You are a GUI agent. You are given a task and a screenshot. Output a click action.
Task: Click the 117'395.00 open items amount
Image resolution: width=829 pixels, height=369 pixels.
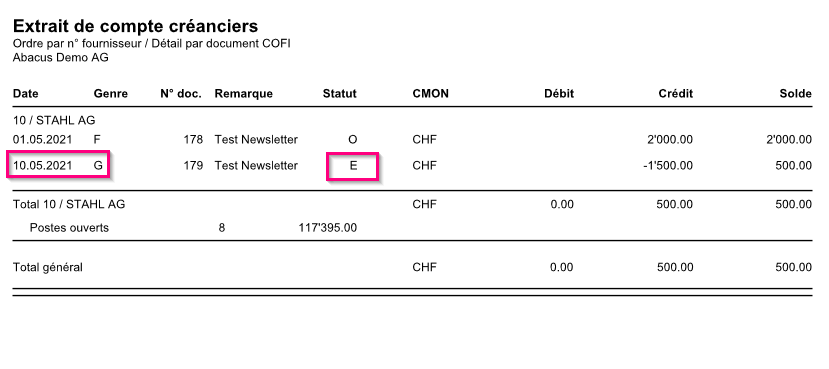coord(328,228)
